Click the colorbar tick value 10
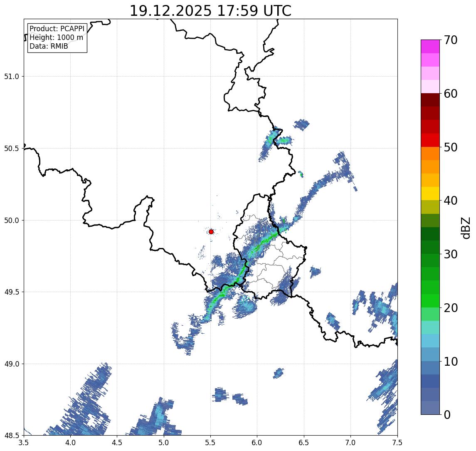The height and width of the screenshot is (451, 476). [x=451, y=362]
